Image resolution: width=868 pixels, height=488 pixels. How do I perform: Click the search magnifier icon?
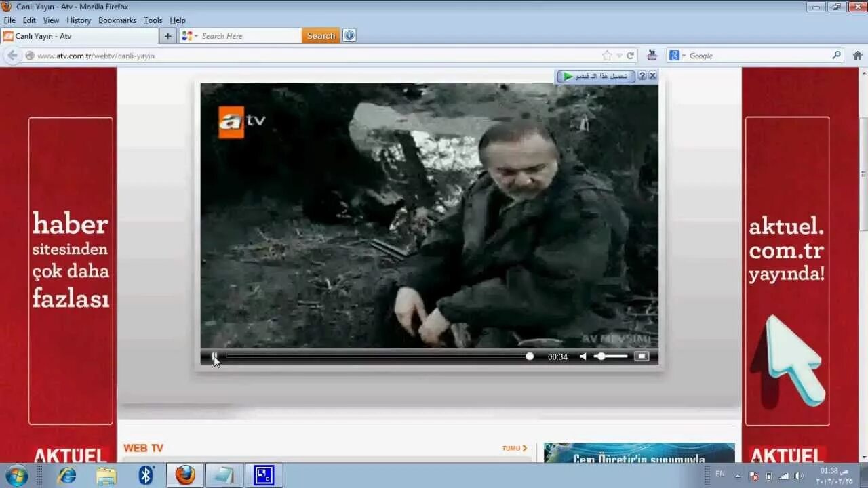837,56
